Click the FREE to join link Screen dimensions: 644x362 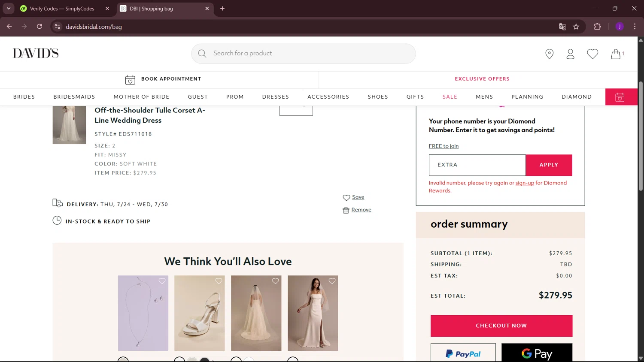pyautogui.click(x=444, y=146)
